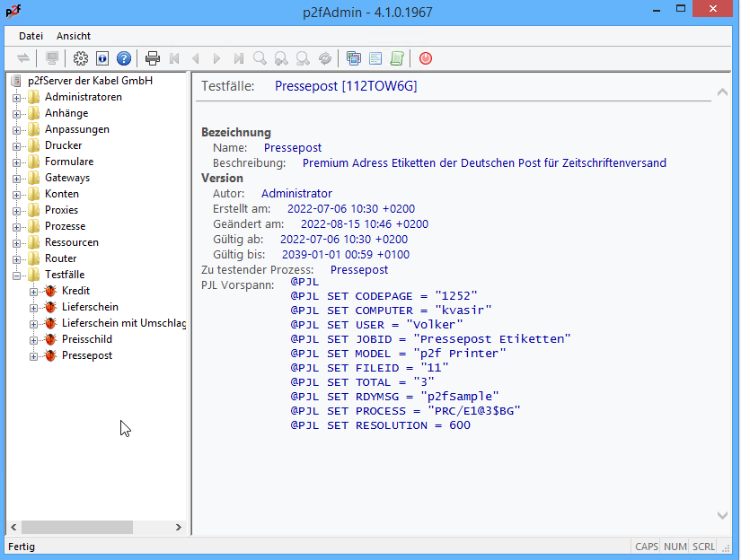Click the Administrator author link

coord(296,194)
